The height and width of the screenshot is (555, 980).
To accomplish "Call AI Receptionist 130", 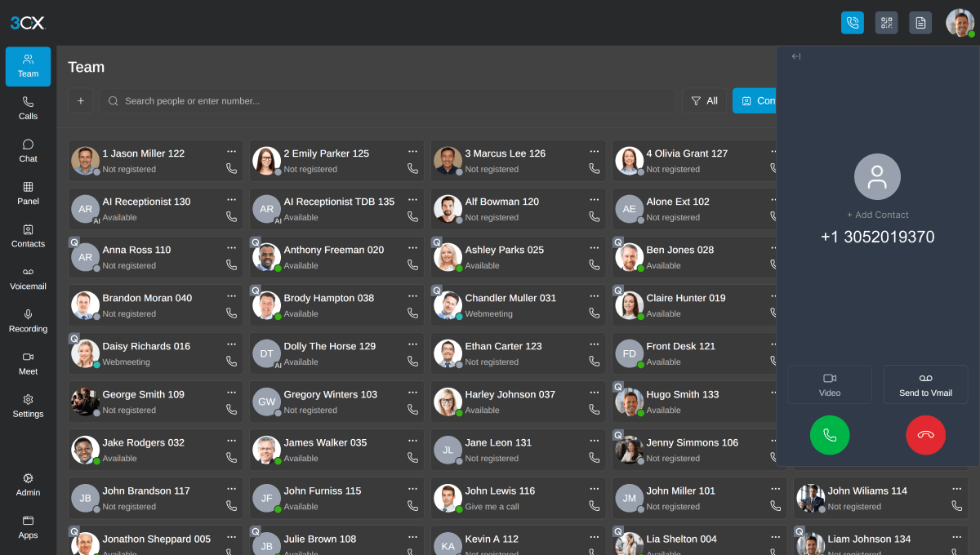I will [x=231, y=217].
